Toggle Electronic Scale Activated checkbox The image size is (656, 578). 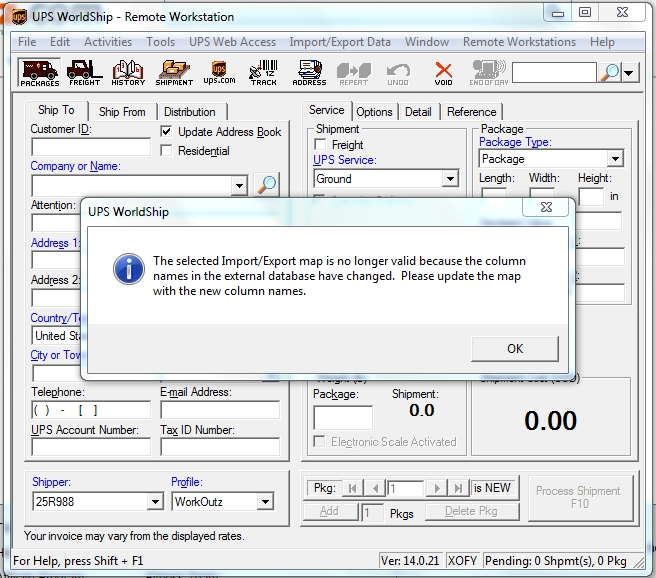click(x=319, y=441)
